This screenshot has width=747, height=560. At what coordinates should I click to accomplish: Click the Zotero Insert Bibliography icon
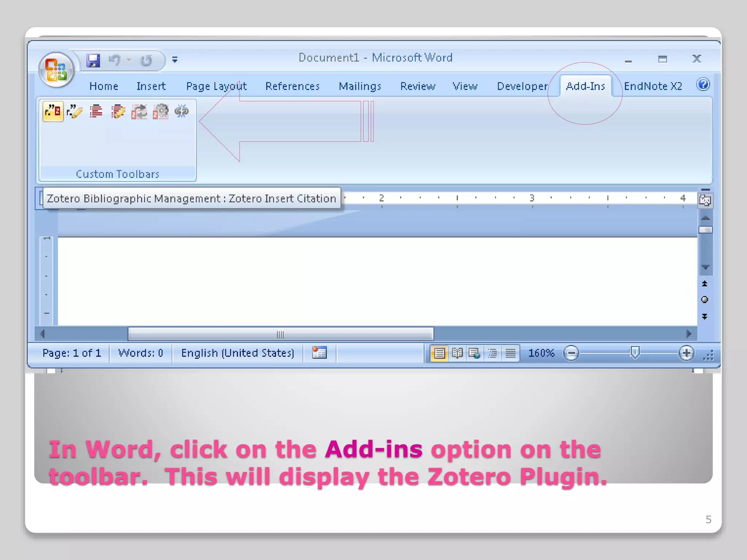click(x=96, y=111)
